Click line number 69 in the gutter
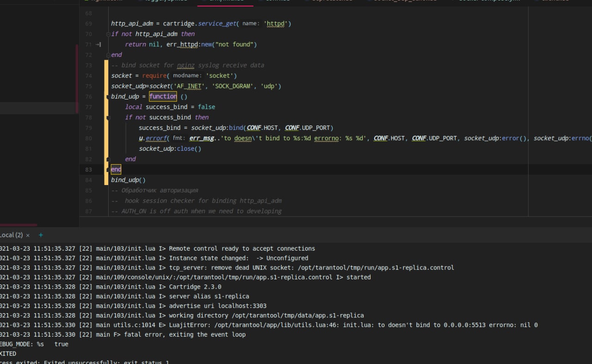 pyautogui.click(x=89, y=24)
